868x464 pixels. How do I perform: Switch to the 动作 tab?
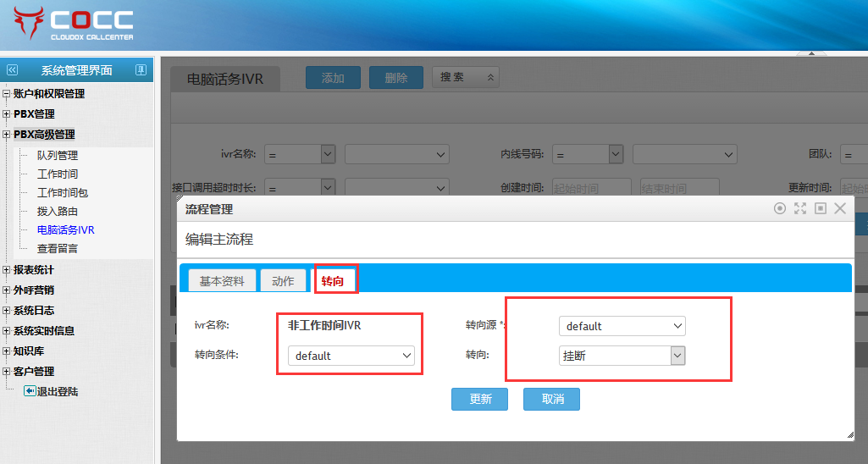(283, 281)
